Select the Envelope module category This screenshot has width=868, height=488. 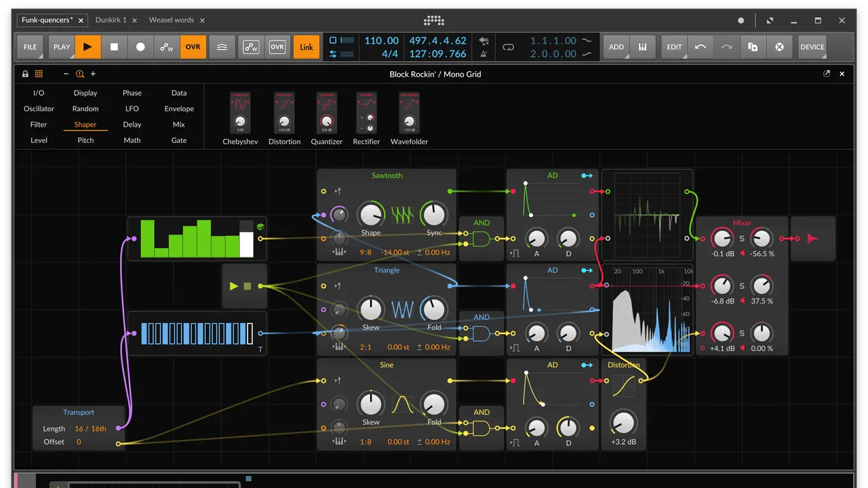[x=179, y=108]
